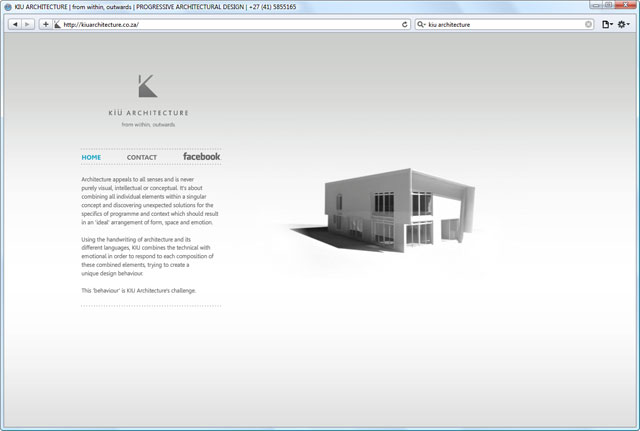Viewport: 640px width, 431px height.
Task: Click paragraph starting 'Architecture appeals to all senses'
Action: pyautogui.click(x=150, y=201)
